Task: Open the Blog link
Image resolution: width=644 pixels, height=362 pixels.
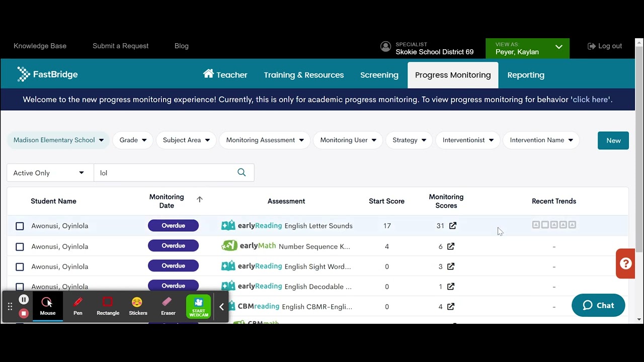Action: 182,46
